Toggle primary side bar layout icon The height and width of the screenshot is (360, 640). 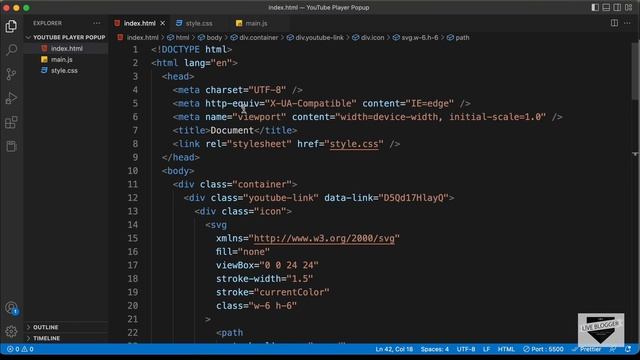coord(595,7)
